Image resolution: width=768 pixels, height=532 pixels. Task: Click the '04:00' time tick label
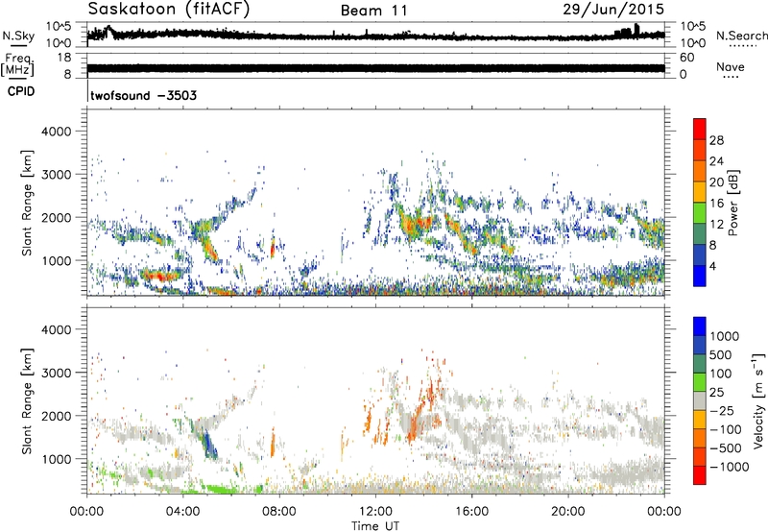tap(183, 512)
